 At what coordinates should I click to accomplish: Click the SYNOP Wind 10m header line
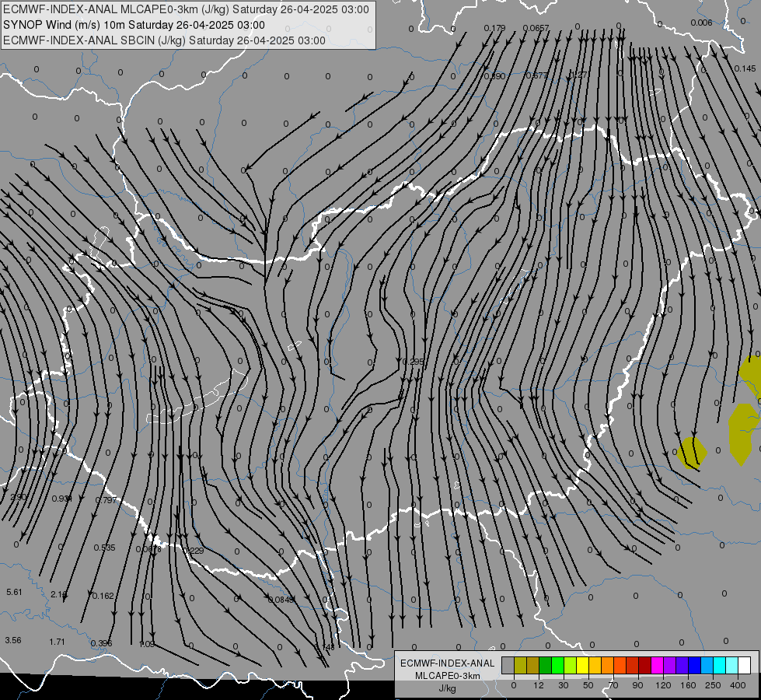(x=134, y=25)
